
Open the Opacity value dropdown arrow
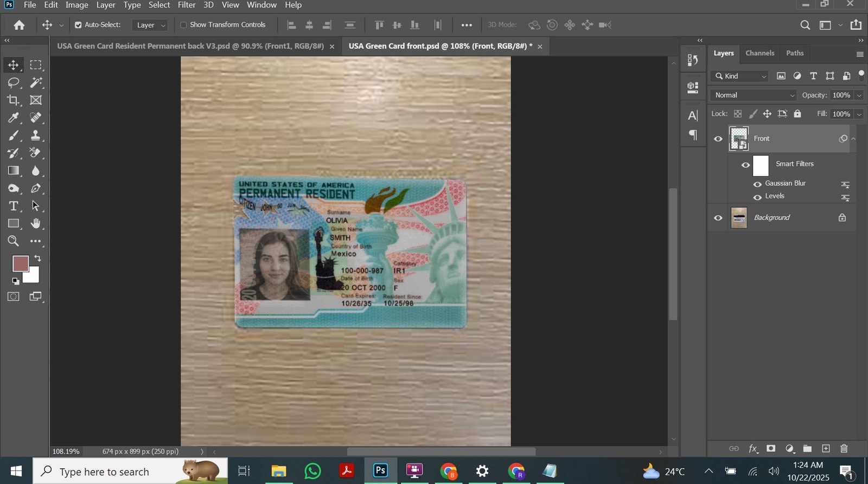coord(859,95)
